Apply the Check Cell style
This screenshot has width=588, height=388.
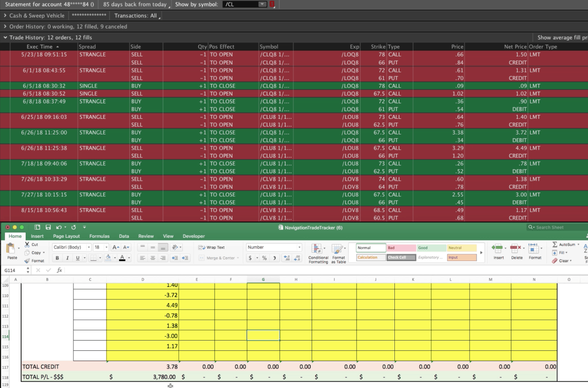point(401,257)
